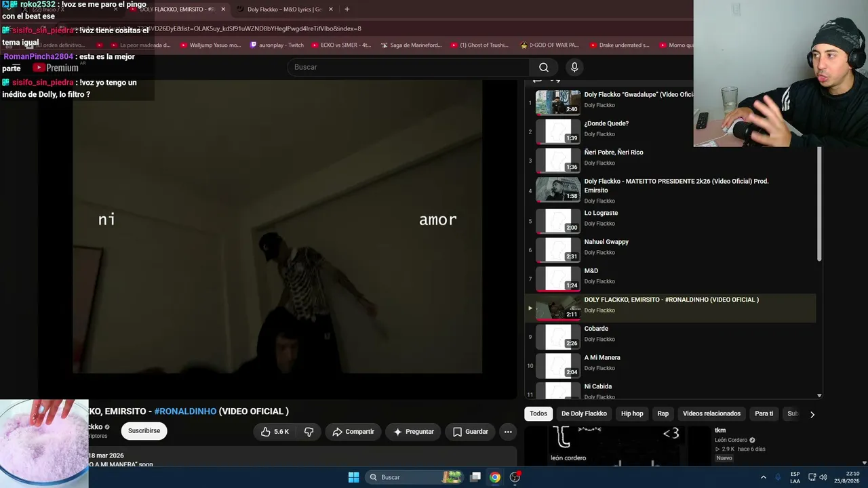Select the Para ti chip
The height and width of the screenshot is (488, 868).
coord(764,413)
